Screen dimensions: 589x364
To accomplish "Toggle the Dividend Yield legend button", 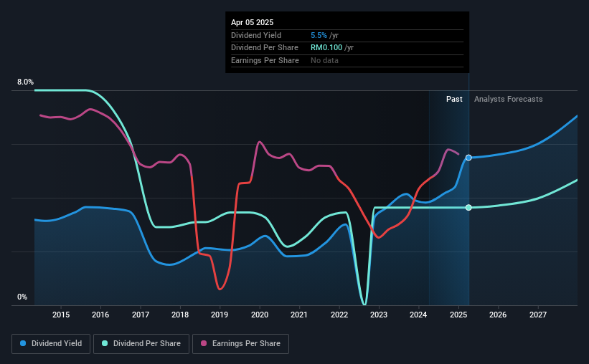I will (51, 344).
